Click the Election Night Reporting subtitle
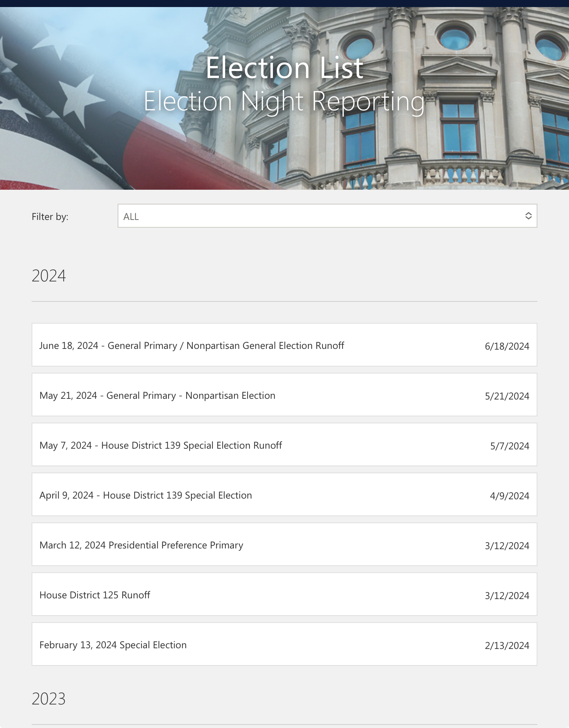569x728 pixels. [x=284, y=102]
